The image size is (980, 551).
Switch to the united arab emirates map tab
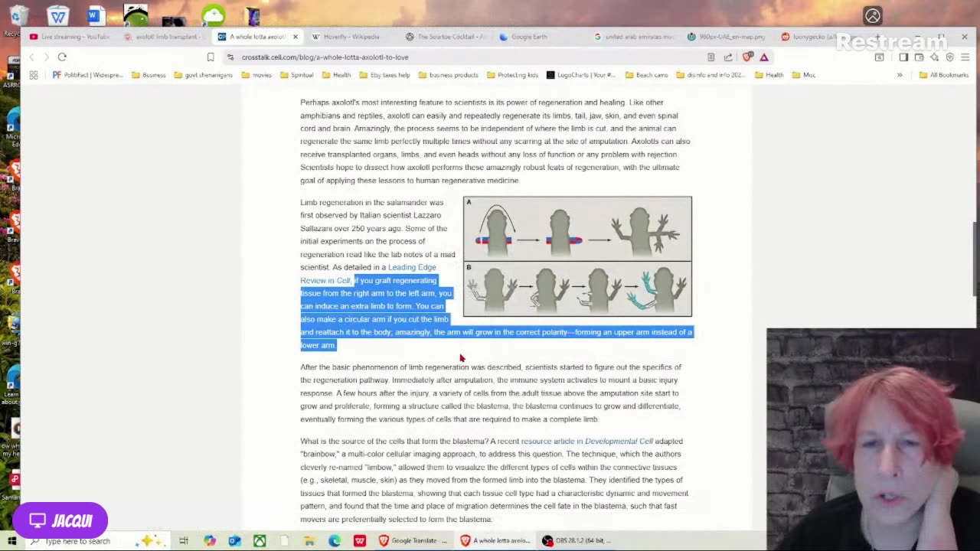point(634,37)
